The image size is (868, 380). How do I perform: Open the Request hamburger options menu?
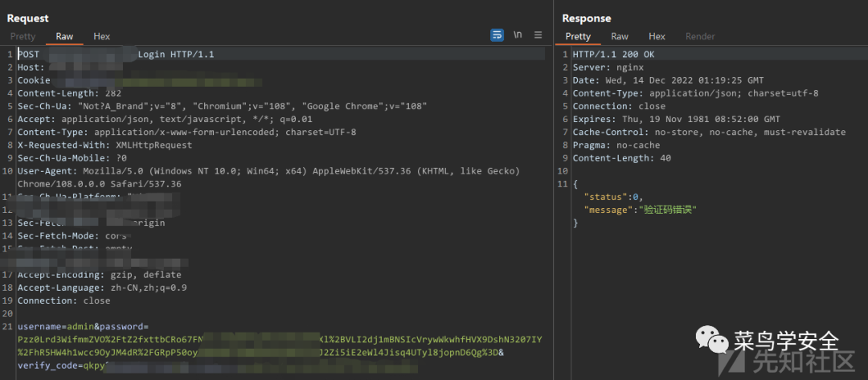click(x=538, y=35)
